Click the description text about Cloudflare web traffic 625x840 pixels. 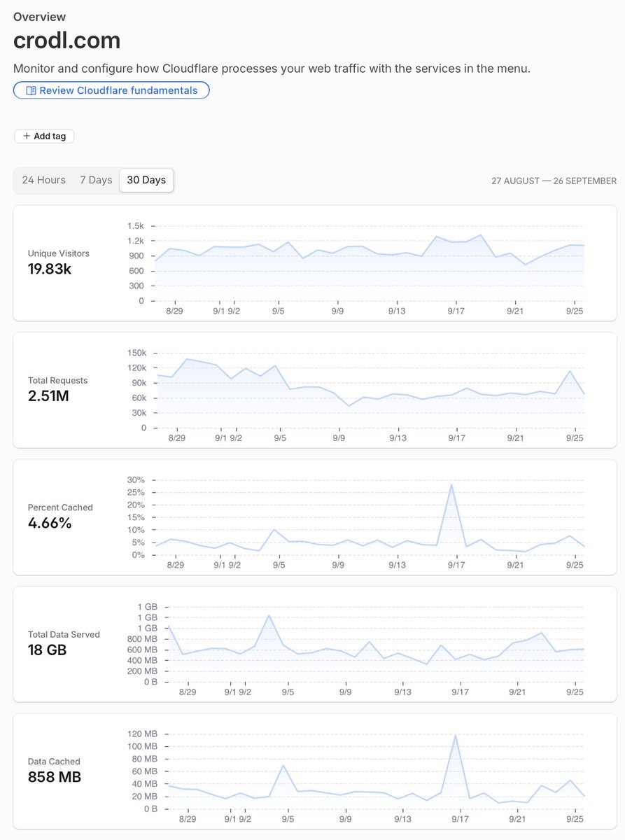coord(272,69)
